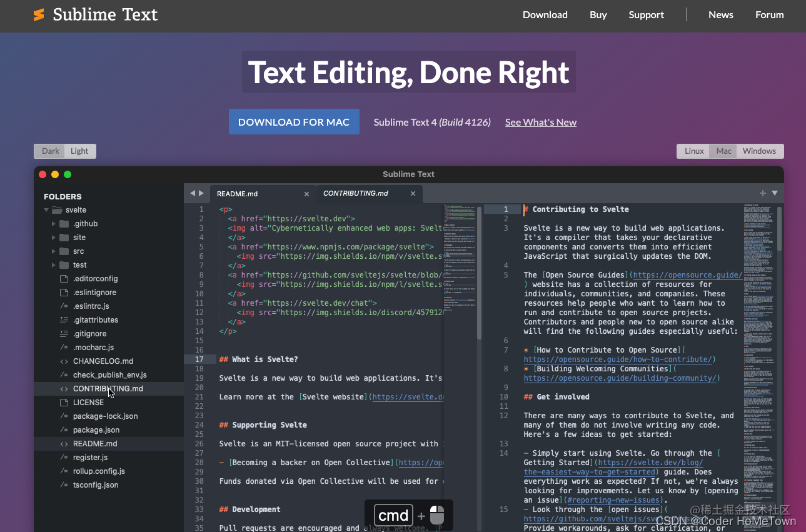
Task: Select CONTRIBUTING.md in the sidebar
Action: coord(109,389)
